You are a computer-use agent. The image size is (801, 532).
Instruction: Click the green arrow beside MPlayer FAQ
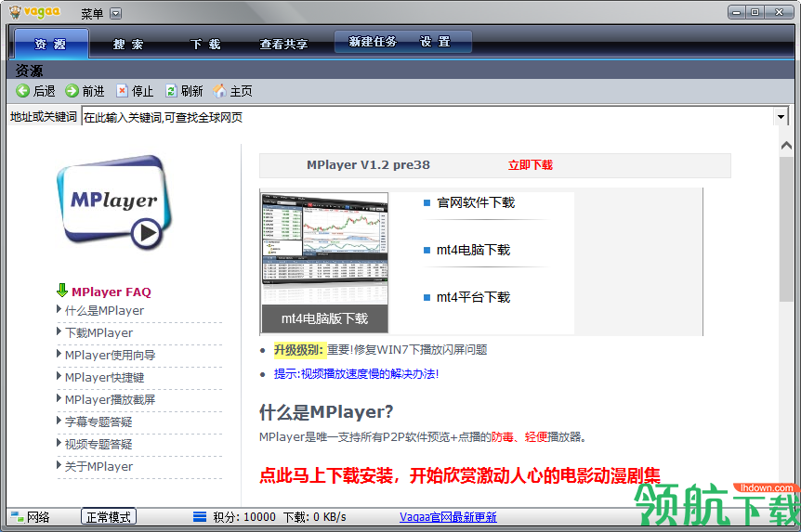coord(62,290)
